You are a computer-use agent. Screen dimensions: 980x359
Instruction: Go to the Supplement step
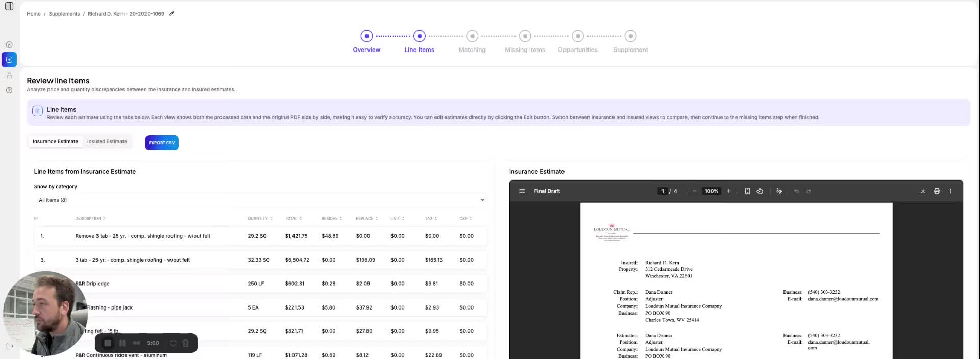(x=630, y=41)
